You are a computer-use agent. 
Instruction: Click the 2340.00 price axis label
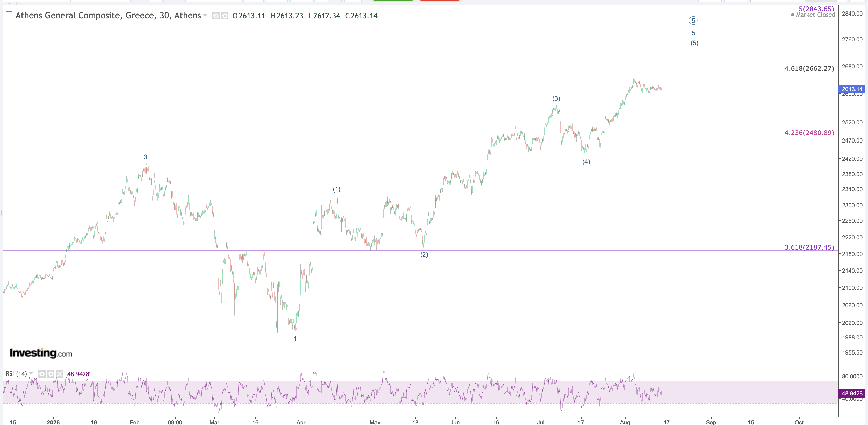pos(852,189)
